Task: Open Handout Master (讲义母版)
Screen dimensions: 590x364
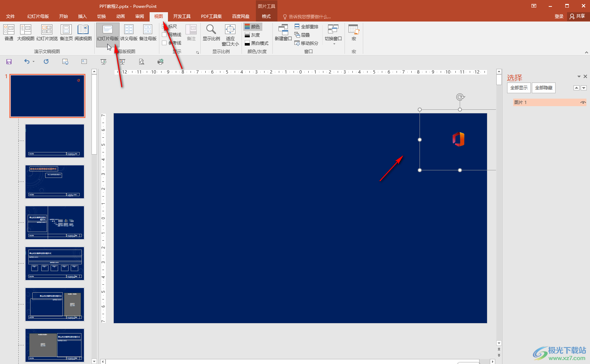Action: (129, 33)
